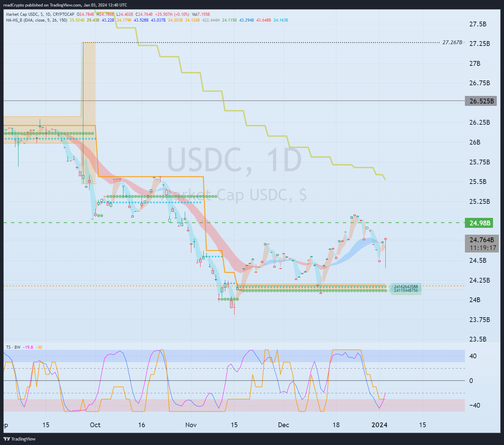Select the TS - BW indicator label
The height and width of the screenshot is (445, 504).
13,347
